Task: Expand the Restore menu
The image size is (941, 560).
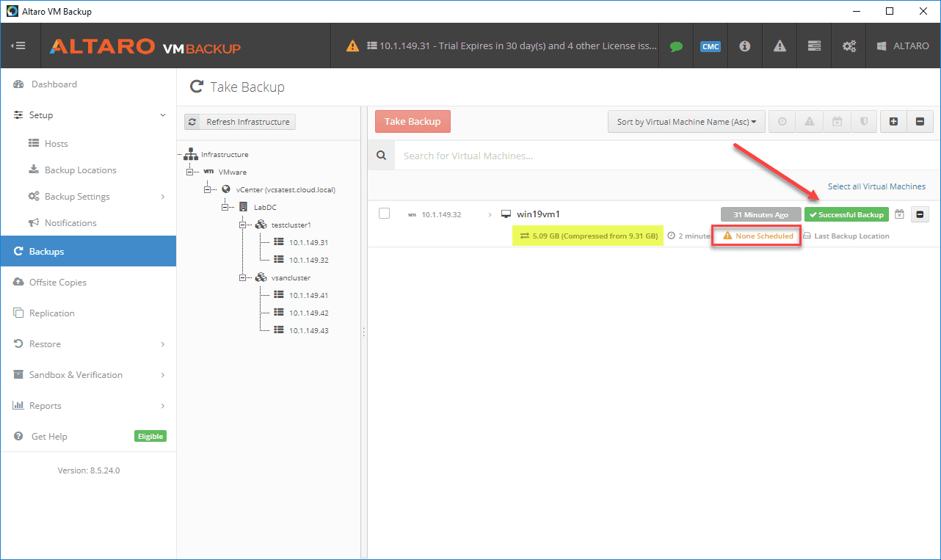Action: tap(163, 344)
